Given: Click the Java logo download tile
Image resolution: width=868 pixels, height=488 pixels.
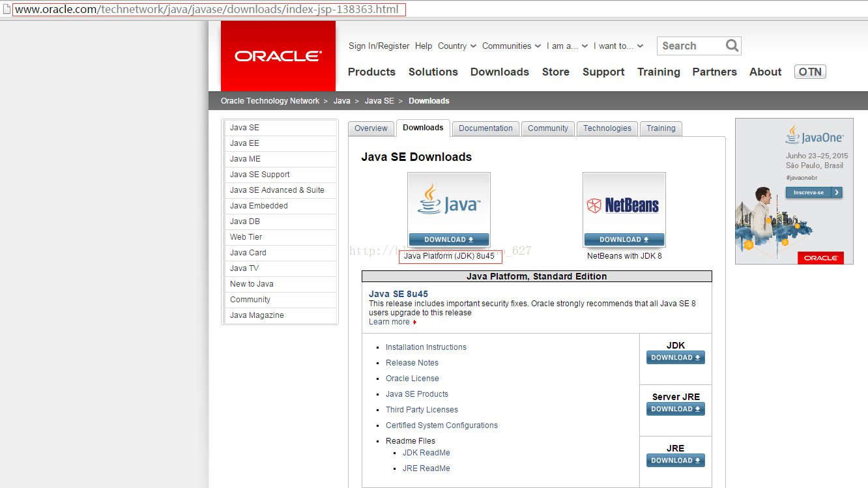Looking at the screenshot, I should click(449, 210).
